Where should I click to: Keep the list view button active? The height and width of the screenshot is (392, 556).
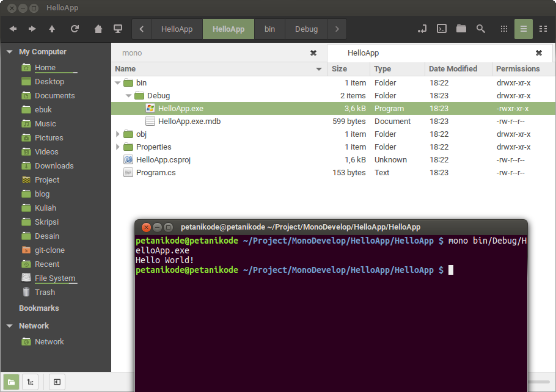coord(523,29)
